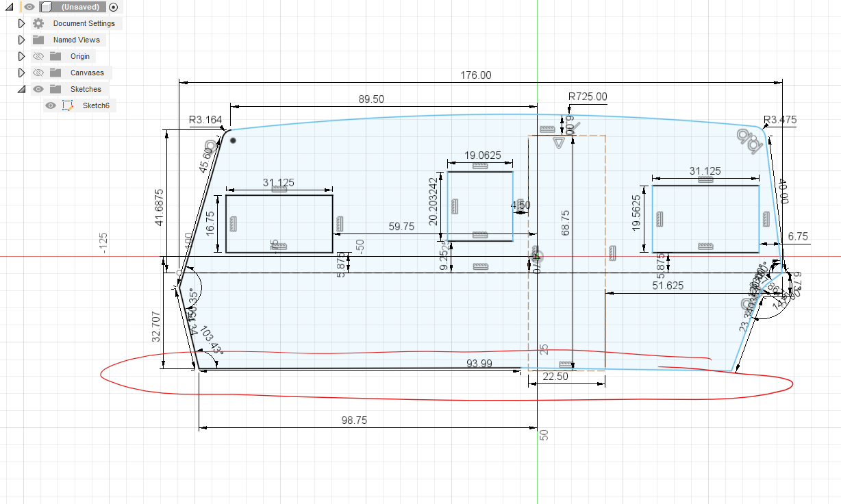Viewport: 841px width, 504px height.
Task: Show the Origin folder via crossed-out eye
Action: [x=39, y=56]
